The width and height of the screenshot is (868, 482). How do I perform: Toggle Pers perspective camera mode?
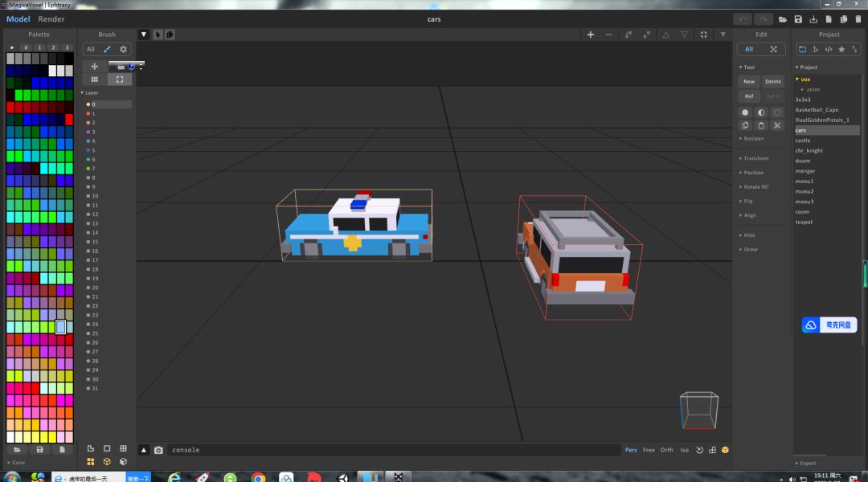pos(631,450)
